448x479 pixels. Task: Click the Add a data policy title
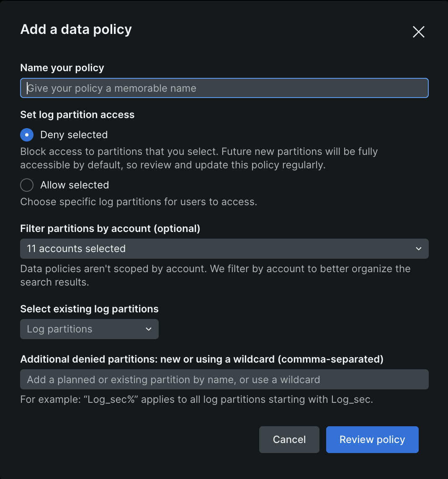[x=76, y=29]
